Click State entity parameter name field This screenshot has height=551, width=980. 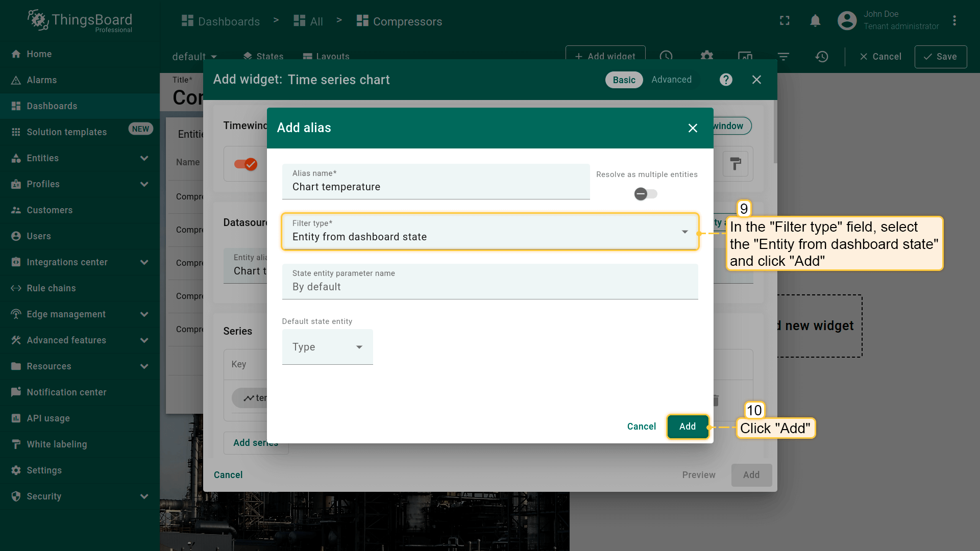pos(489,287)
